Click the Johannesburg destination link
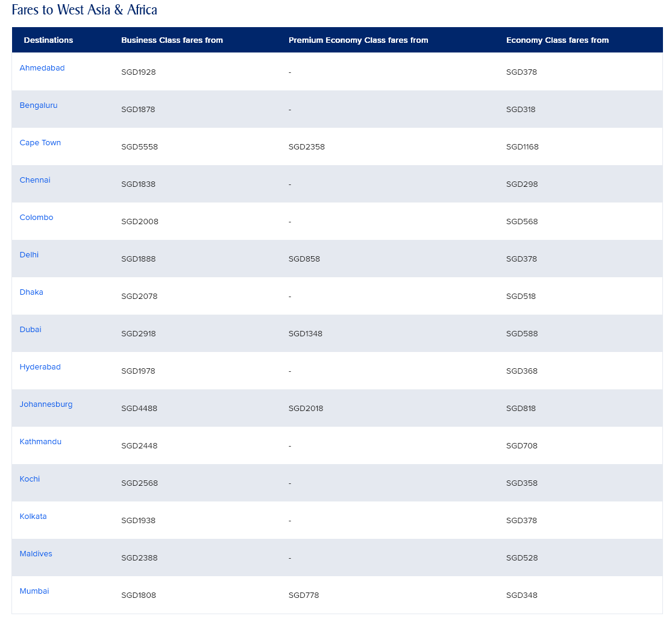 tap(46, 404)
